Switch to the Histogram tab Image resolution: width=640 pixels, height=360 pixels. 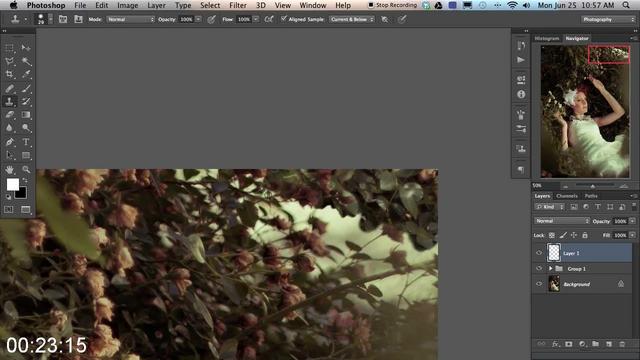tap(547, 38)
